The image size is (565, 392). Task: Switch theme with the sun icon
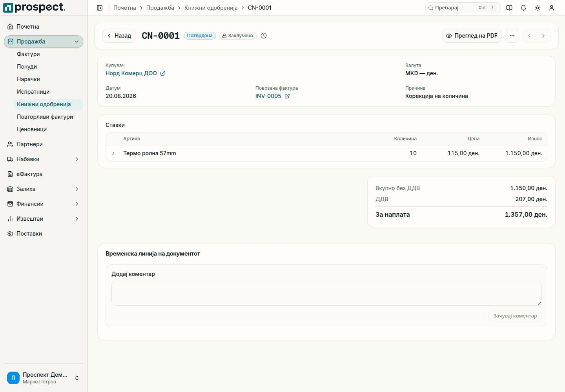pyautogui.click(x=538, y=8)
